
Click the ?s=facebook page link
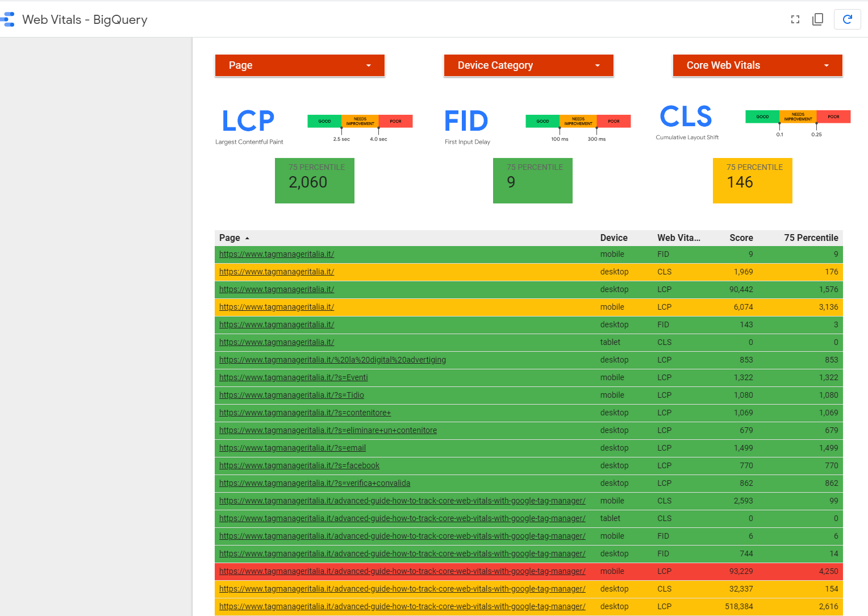(x=299, y=465)
